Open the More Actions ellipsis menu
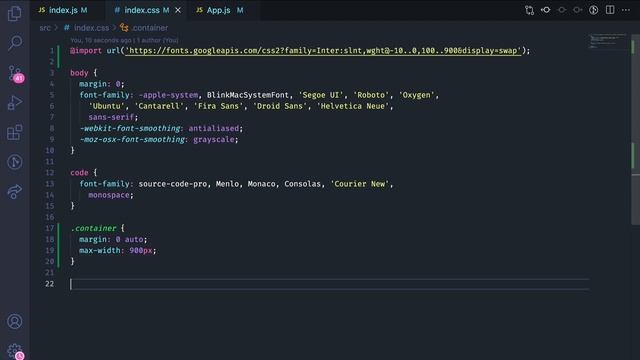 [x=626, y=10]
